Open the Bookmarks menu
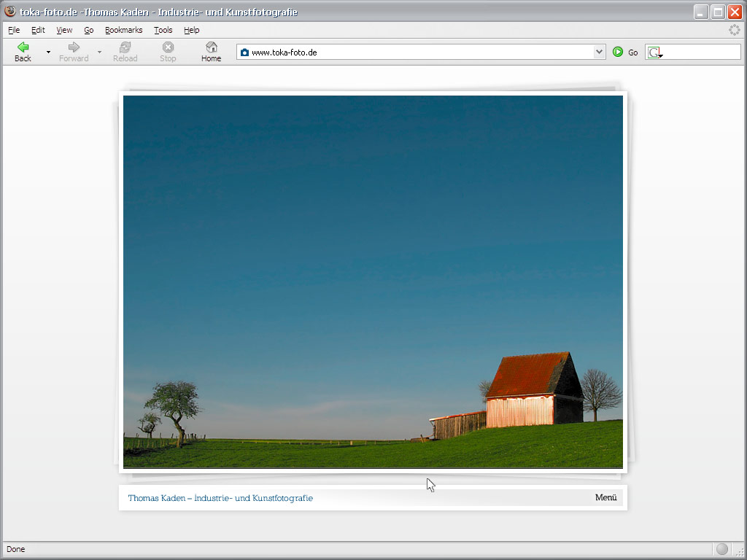 [123, 30]
